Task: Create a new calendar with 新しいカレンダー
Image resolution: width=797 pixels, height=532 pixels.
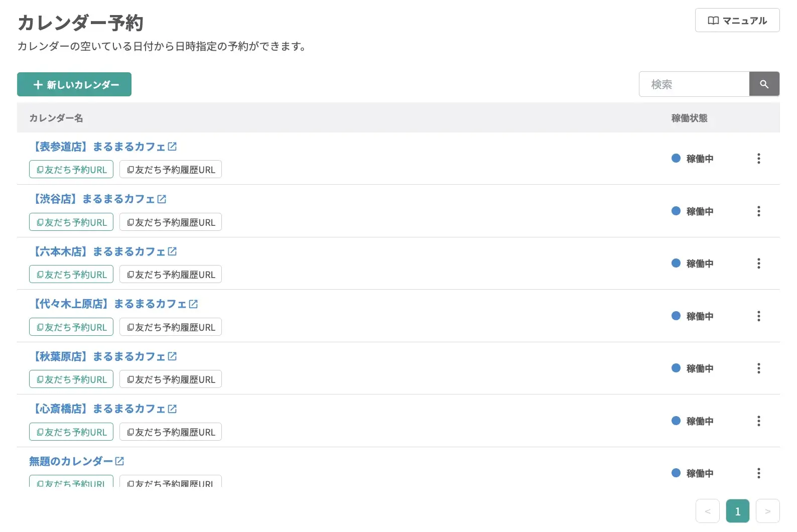Action: tap(74, 85)
